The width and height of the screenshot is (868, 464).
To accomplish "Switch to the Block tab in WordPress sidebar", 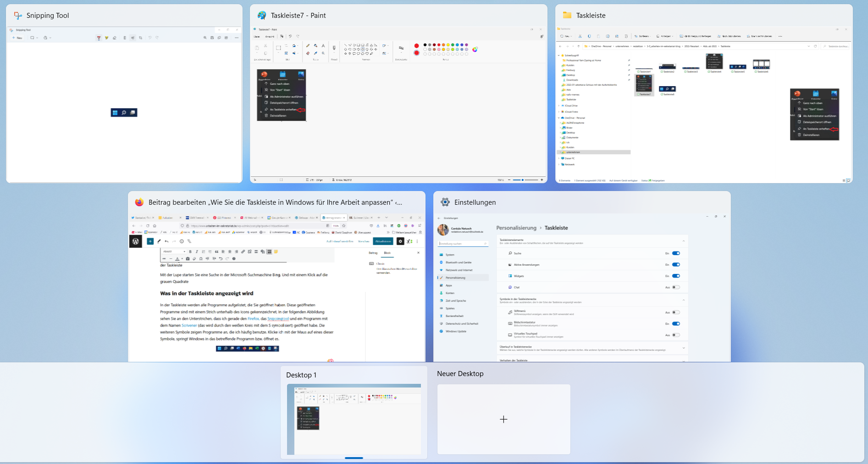I will (387, 253).
